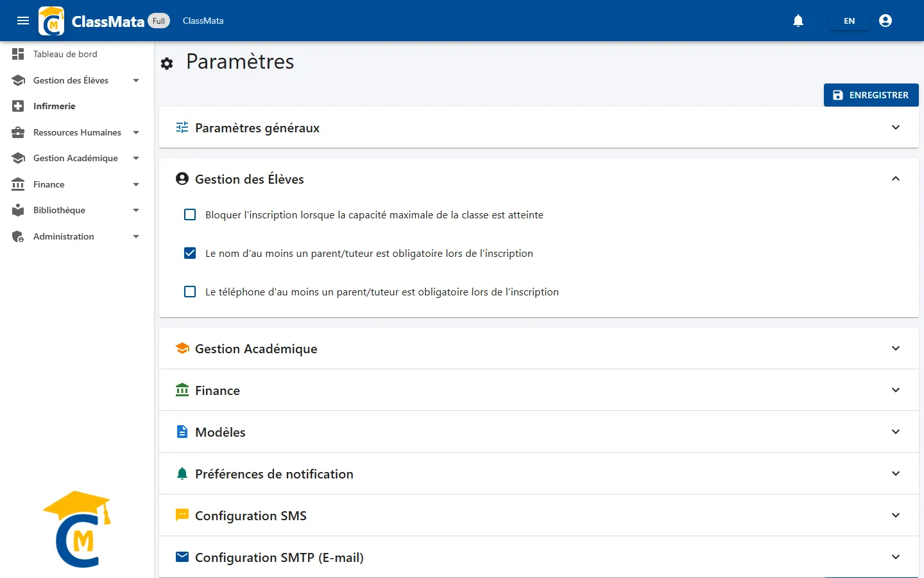The height and width of the screenshot is (578, 924).
Task: Expand Administration sidebar menu
Action: pos(77,236)
